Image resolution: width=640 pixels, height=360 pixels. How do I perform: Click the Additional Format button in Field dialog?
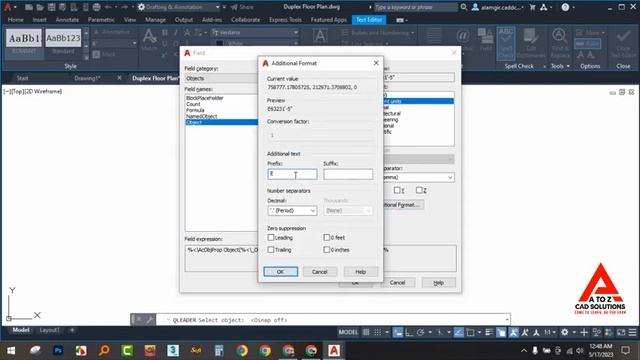pyautogui.click(x=403, y=205)
